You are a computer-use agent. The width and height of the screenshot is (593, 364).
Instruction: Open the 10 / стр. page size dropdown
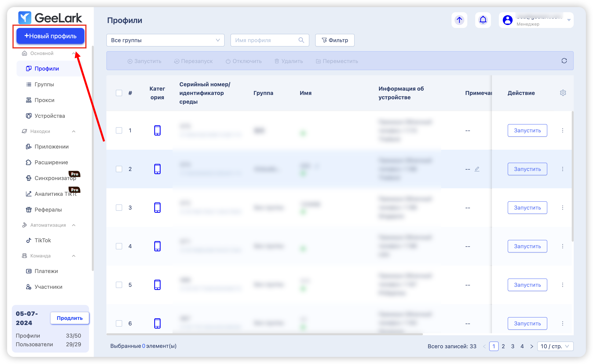pos(555,346)
